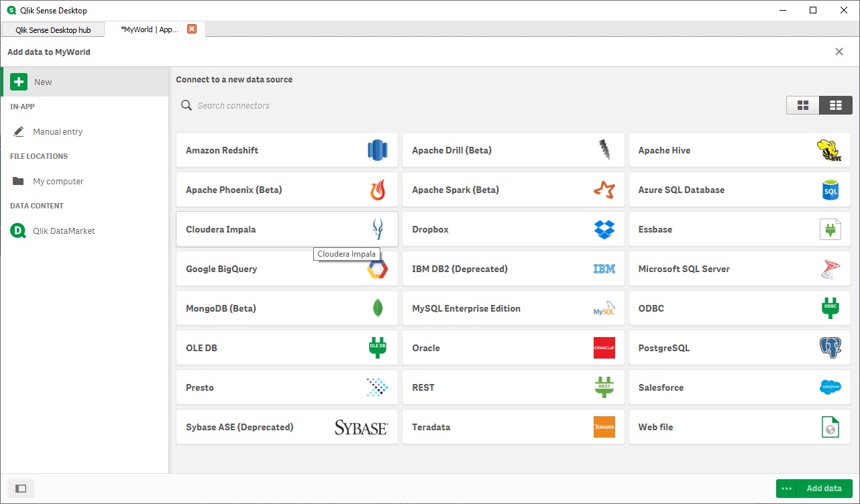Image resolution: width=860 pixels, height=504 pixels.
Task: Click the PostgreSQL elephant icon
Action: pyautogui.click(x=830, y=348)
